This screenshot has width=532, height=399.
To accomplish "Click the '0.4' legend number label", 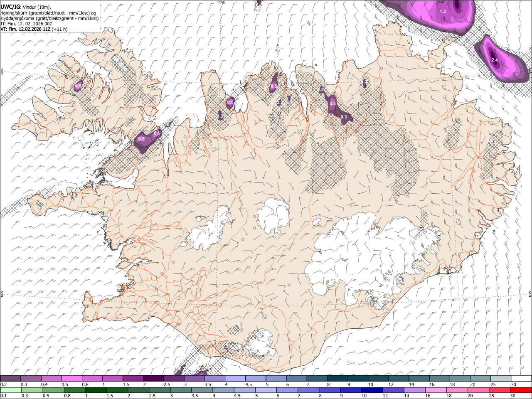I will click(44, 384).
